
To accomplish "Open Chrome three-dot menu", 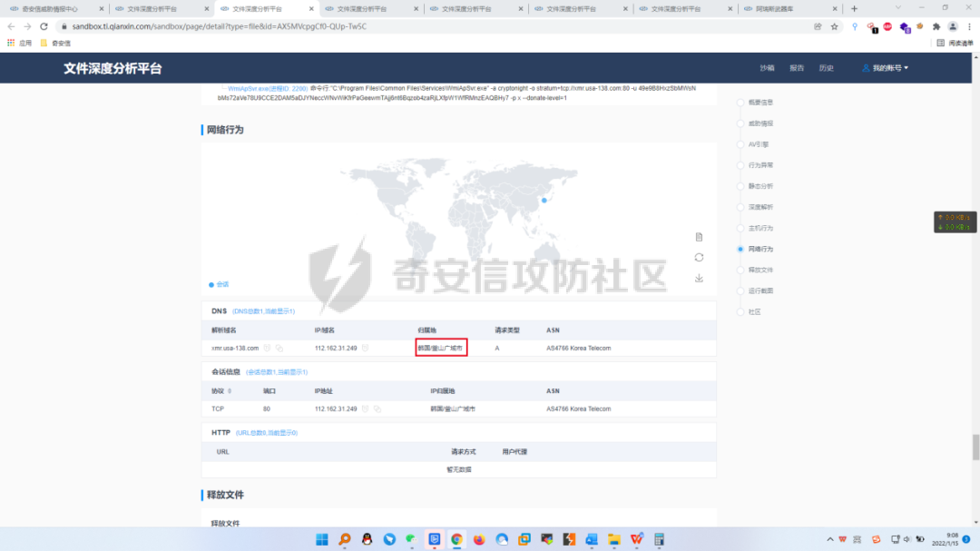I will [x=968, y=26].
